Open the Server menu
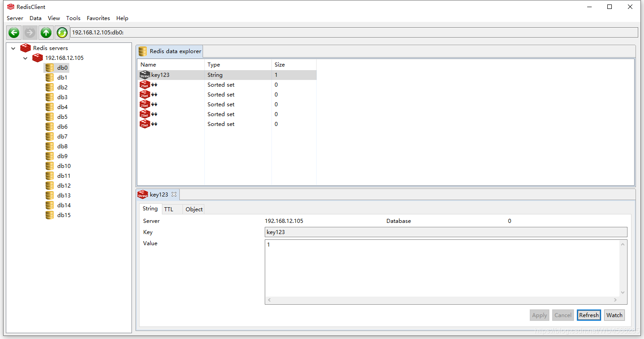Image resolution: width=644 pixels, height=339 pixels. coord(15,18)
